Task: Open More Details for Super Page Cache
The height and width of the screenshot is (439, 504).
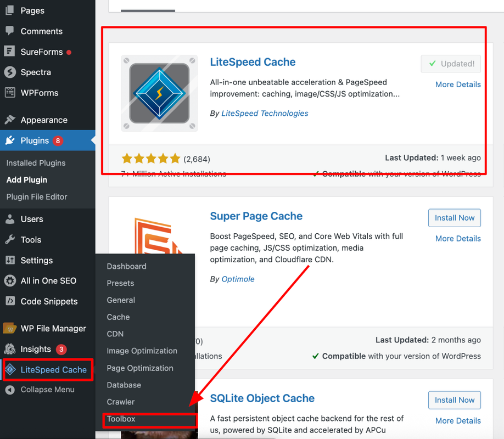Action: tap(458, 239)
